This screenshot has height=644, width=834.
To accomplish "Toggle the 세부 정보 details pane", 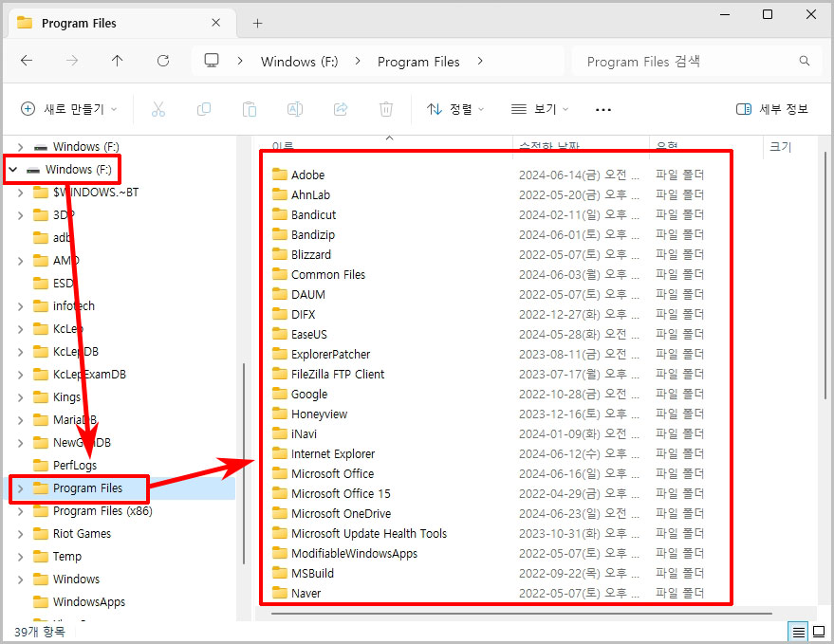I will click(x=772, y=110).
